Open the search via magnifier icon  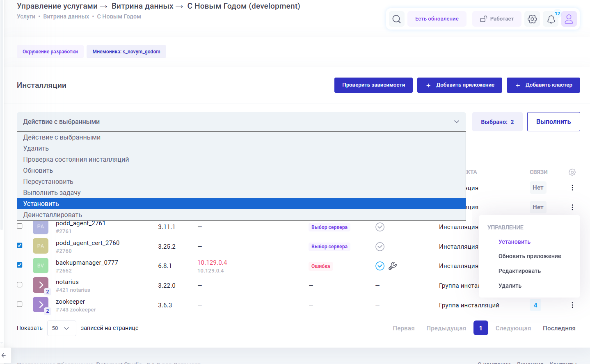(x=396, y=19)
